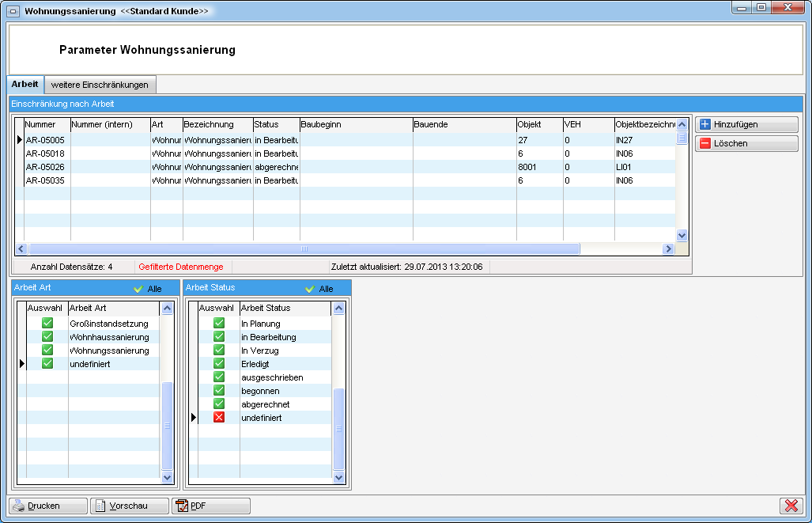
Task: Uncheck the ausgeschrieben status
Action: pos(219,377)
